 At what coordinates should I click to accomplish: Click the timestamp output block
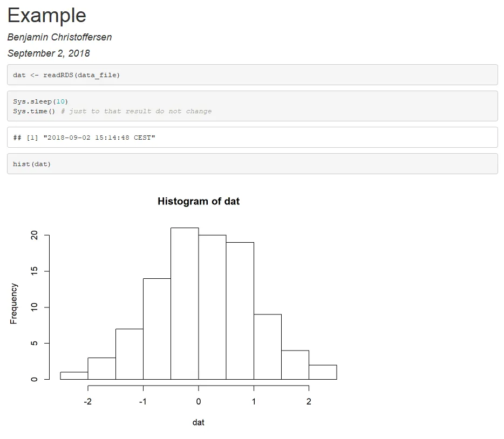tap(253, 138)
